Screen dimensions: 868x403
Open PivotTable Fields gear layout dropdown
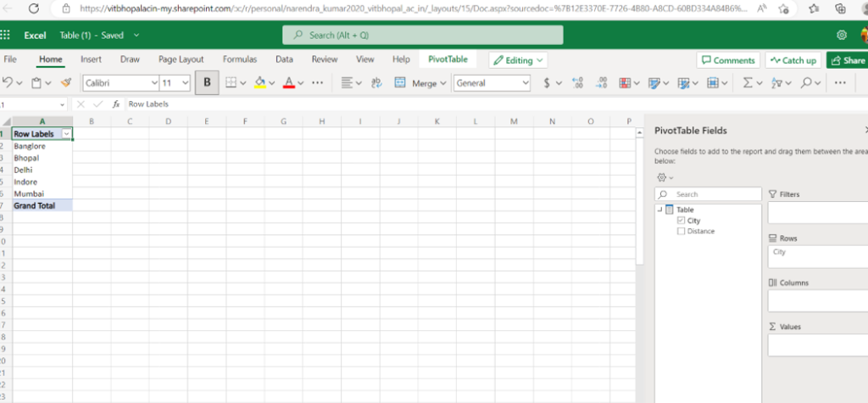point(665,177)
